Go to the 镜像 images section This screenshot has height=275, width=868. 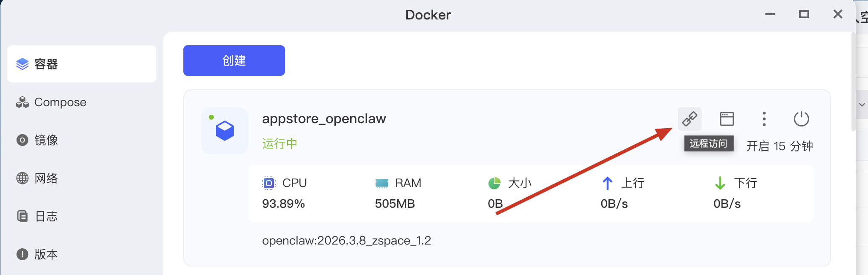[x=46, y=140]
